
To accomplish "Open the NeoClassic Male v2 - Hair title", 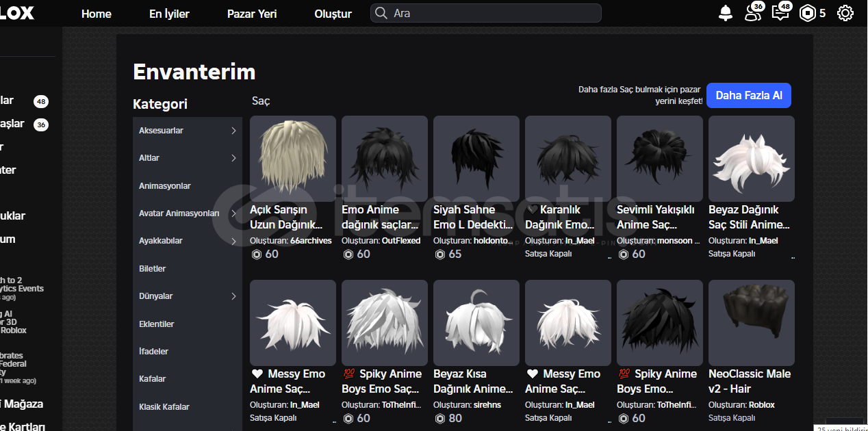I will [750, 381].
